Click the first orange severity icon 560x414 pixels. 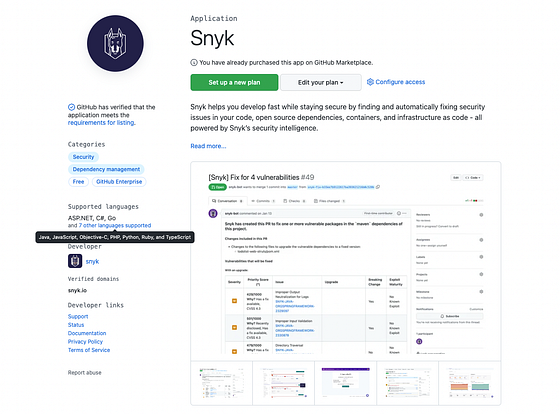[234, 301]
